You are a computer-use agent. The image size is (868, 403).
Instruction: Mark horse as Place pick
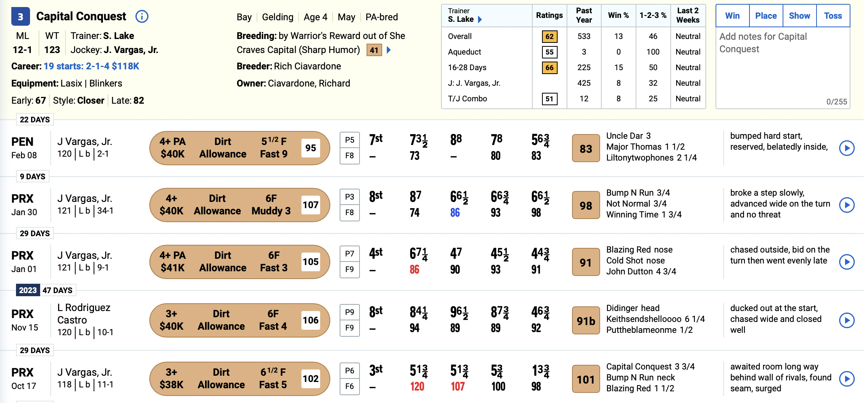point(766,16)
